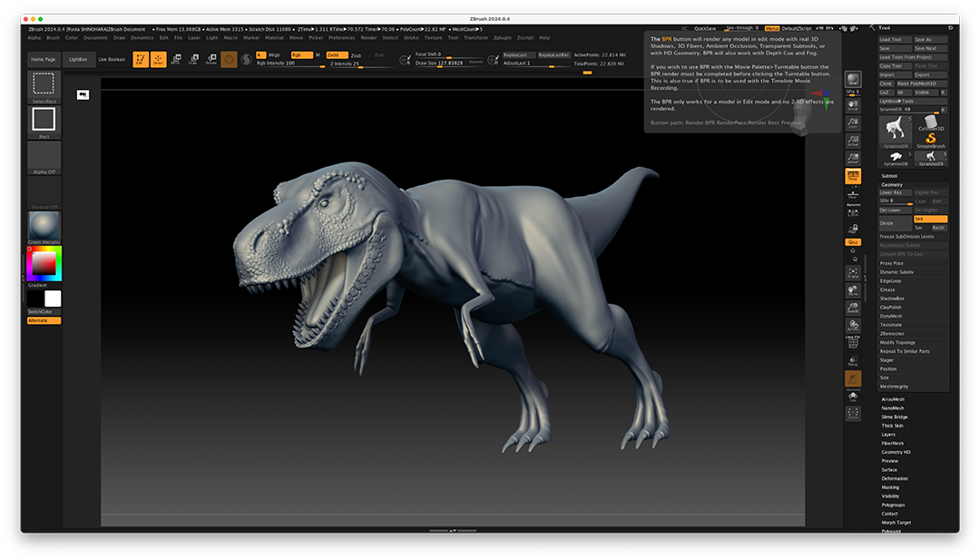The image size is (980, 560).
Task: Click the Divide button
Action: (895, 223)
